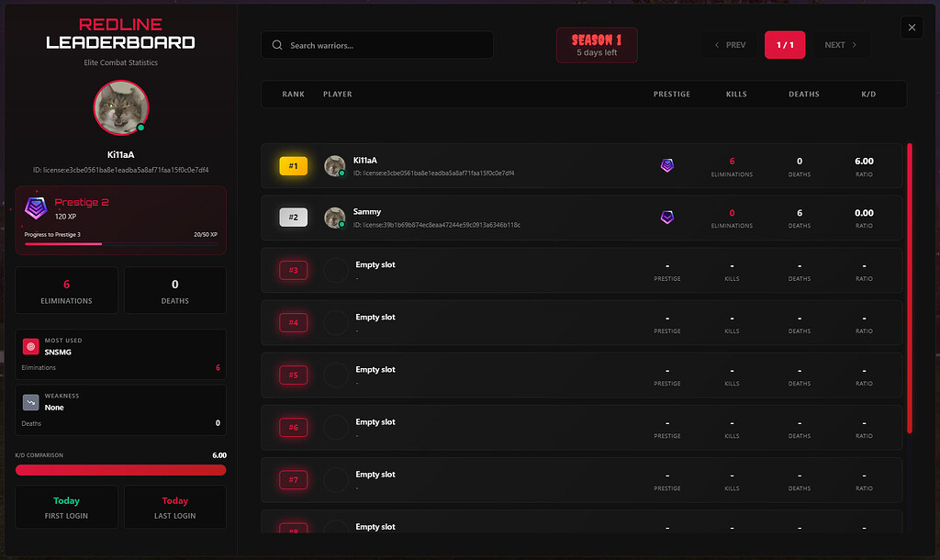
Task: Click the Progress to Prestige 3 bar
Action: [120, 244]
